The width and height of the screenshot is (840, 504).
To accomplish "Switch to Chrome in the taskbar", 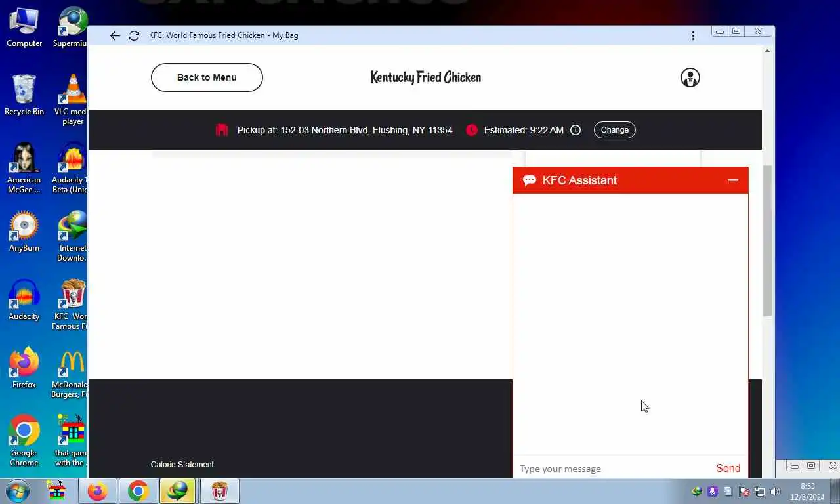I will pyautogui.click(x=138, y=491).
